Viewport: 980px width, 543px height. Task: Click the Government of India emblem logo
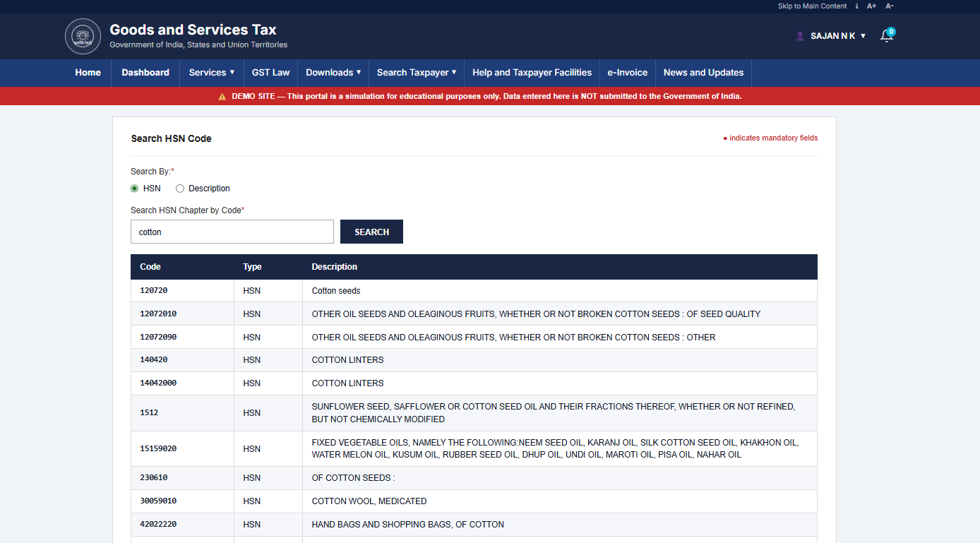(x=83, y=37)
